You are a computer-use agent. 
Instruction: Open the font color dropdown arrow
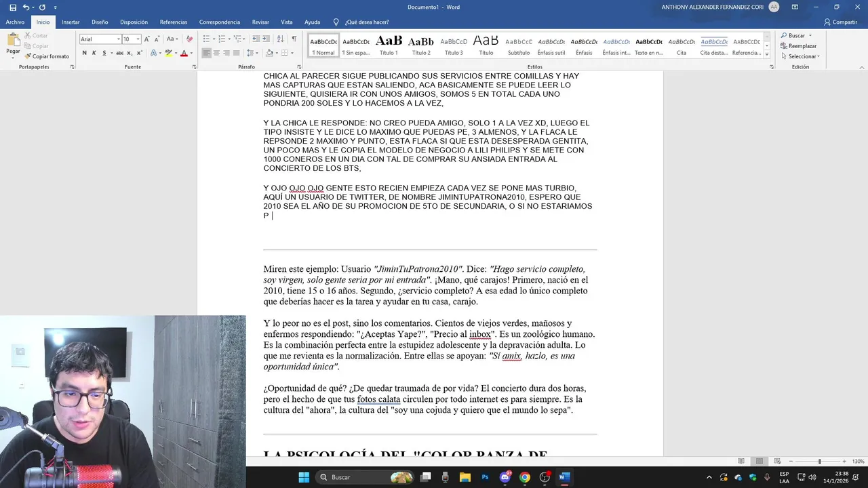pos(191,53)
